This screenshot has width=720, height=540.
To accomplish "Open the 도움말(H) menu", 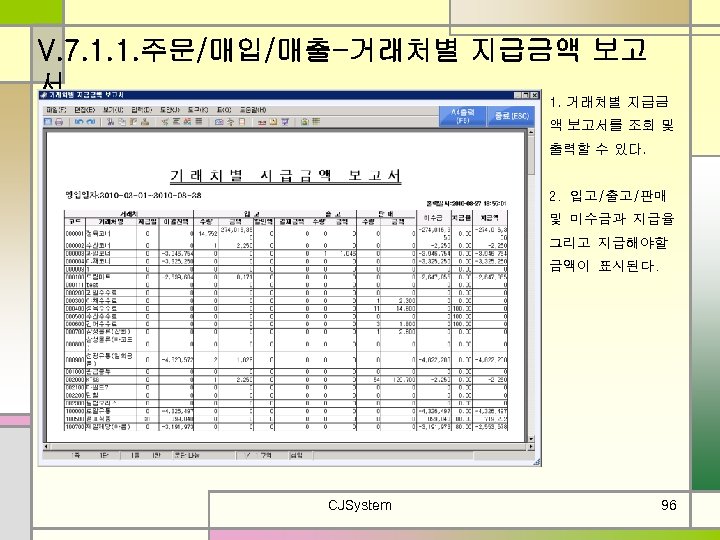I will (x=253, y=110).
